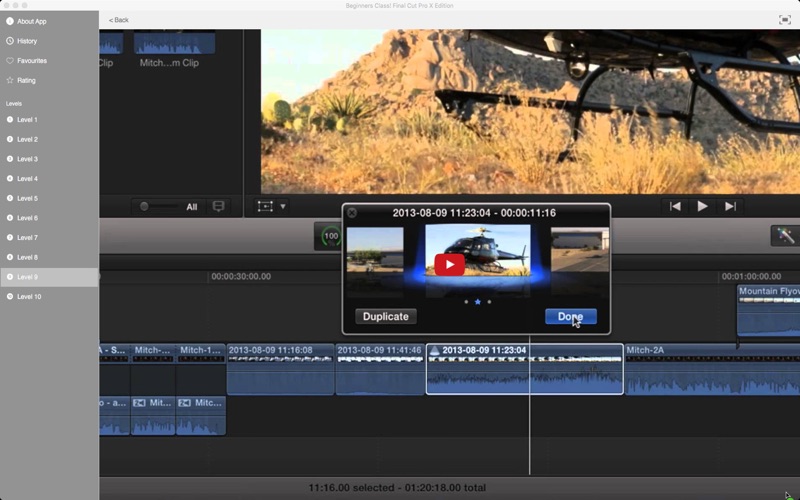800x500 pixels.
Task: Select Level 5 lesson
Action: coord(49,198)
